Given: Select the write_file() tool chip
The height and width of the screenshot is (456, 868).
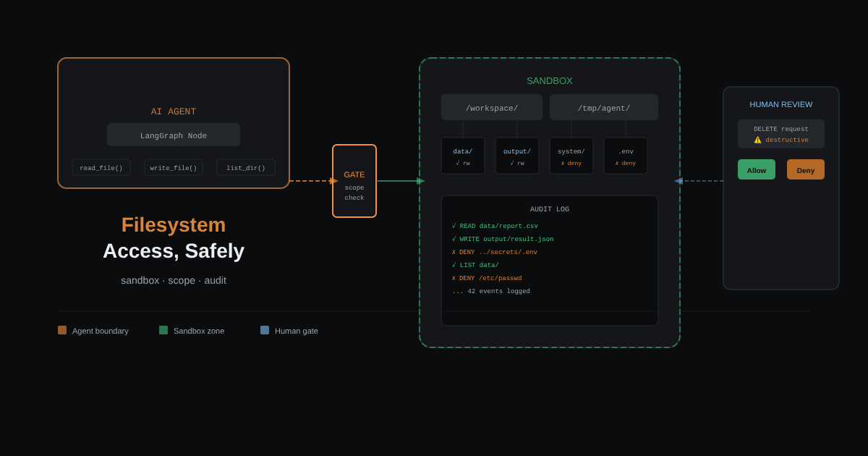Looking at the screenshot, I should [x=174, y=167].
